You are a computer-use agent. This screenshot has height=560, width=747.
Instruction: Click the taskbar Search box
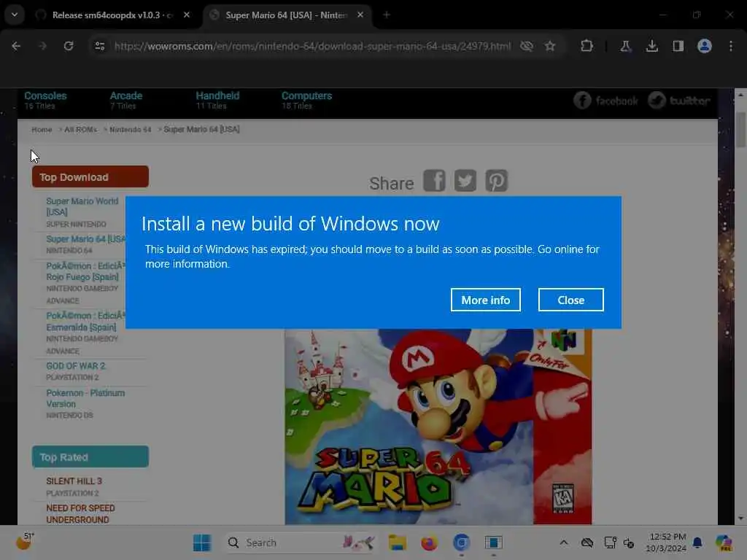point(300,542)
